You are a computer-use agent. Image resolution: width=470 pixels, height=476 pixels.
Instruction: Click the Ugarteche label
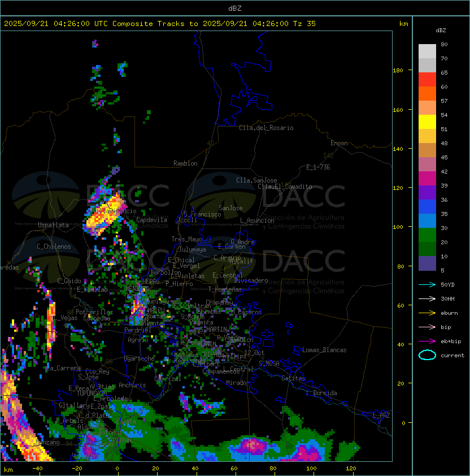coord(140,358)
